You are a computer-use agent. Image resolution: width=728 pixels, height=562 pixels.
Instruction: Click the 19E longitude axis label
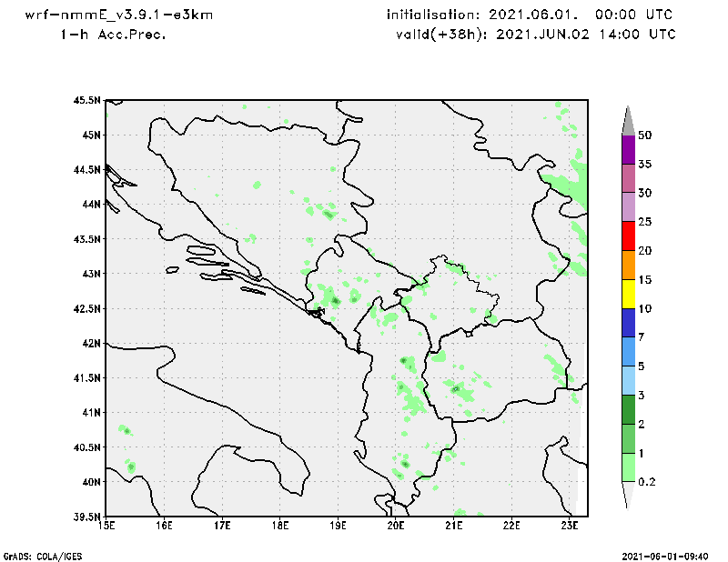(338, 526)
